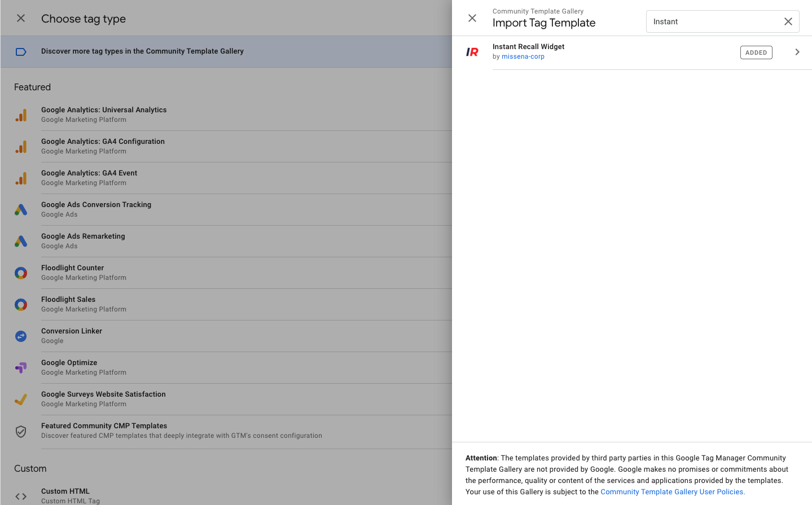This screenshot has height=505, width=812.
Task: Click the GA4 Configuration analytics icon
Action: click(x=21, y=147)
